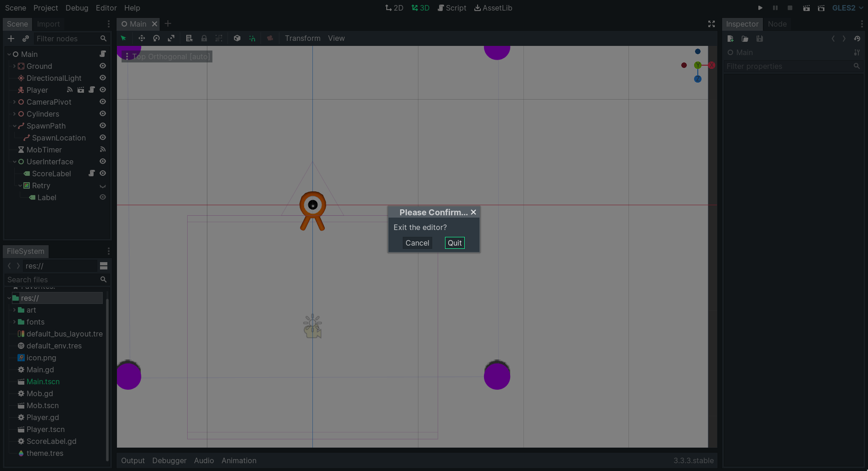Screen dimensions: 868x471
Task: Switch the editor to 2D mode
Action: [394, 8]
